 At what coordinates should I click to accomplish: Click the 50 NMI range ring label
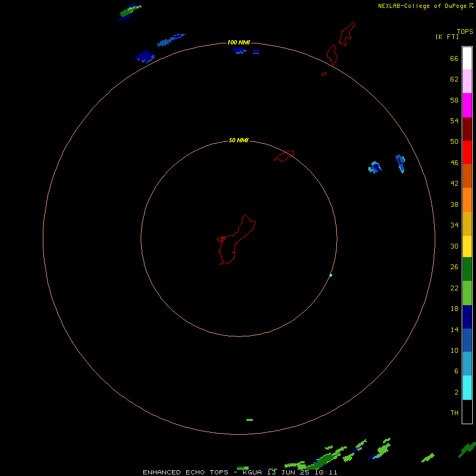239,140
